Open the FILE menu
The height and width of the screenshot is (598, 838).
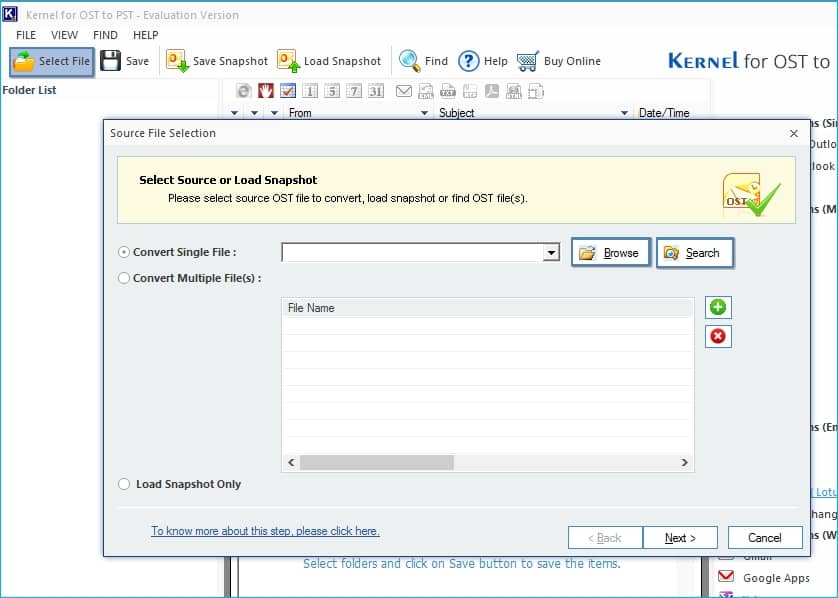[26, 35]
